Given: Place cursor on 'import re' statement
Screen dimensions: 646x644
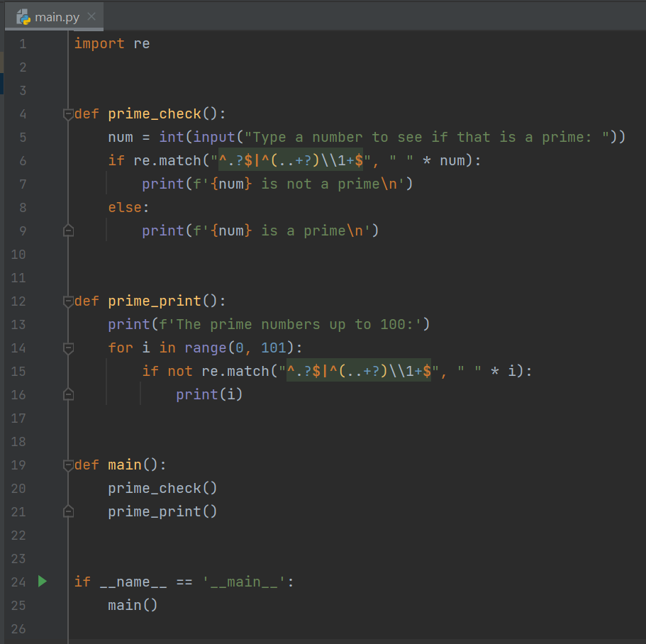Looking at the screenshot, I should tap(112, 44).
